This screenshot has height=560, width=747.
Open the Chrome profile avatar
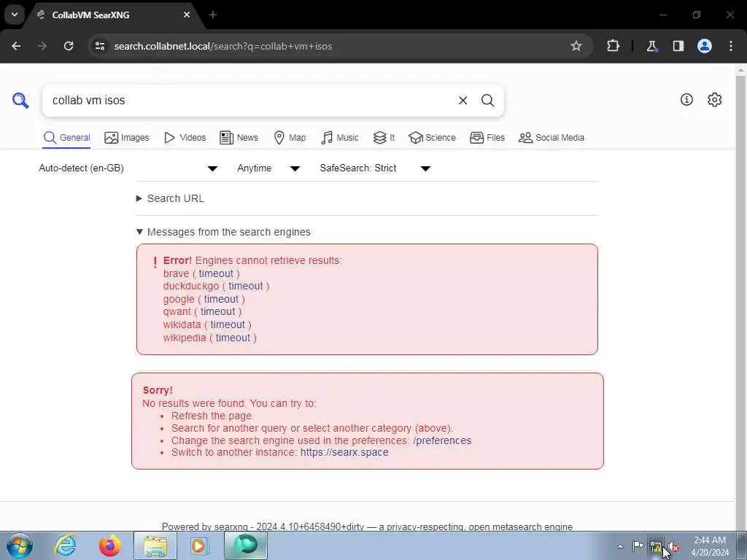705,46
